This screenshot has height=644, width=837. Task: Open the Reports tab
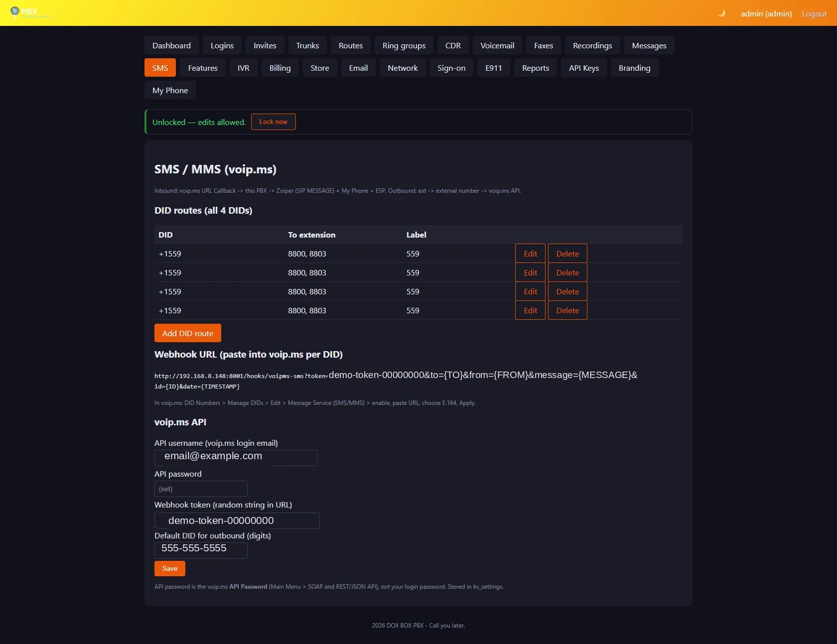[x=536, y=68]
